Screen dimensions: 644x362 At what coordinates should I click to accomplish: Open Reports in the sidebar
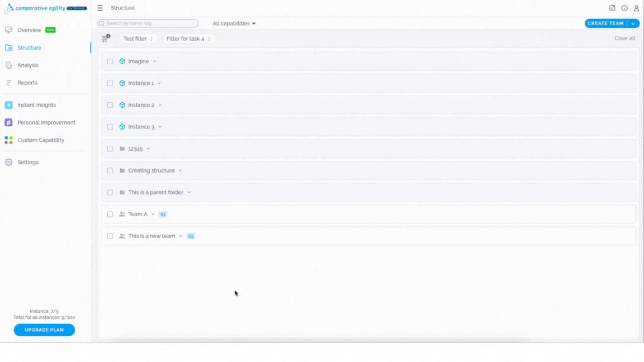coord(27,83)
